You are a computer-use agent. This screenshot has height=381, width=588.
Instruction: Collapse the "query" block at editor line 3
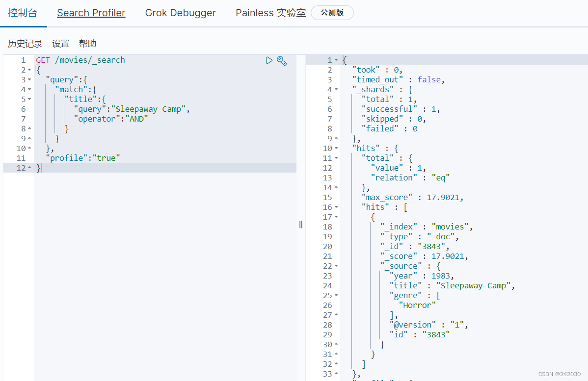[x=29, y=80]
